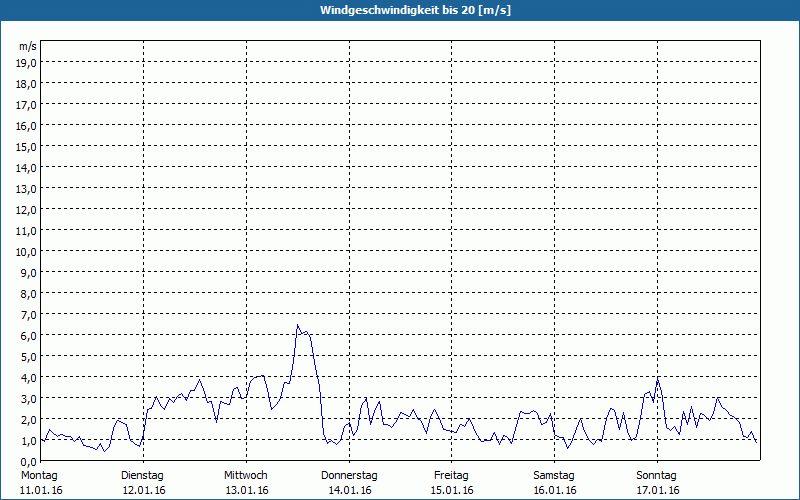The image size is (800, 500).
Task: Select the '13,0' y-axis value
Action: tap(27, 189)
